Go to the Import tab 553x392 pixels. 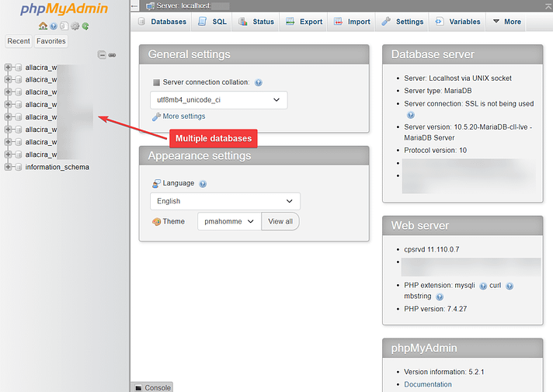352,22
